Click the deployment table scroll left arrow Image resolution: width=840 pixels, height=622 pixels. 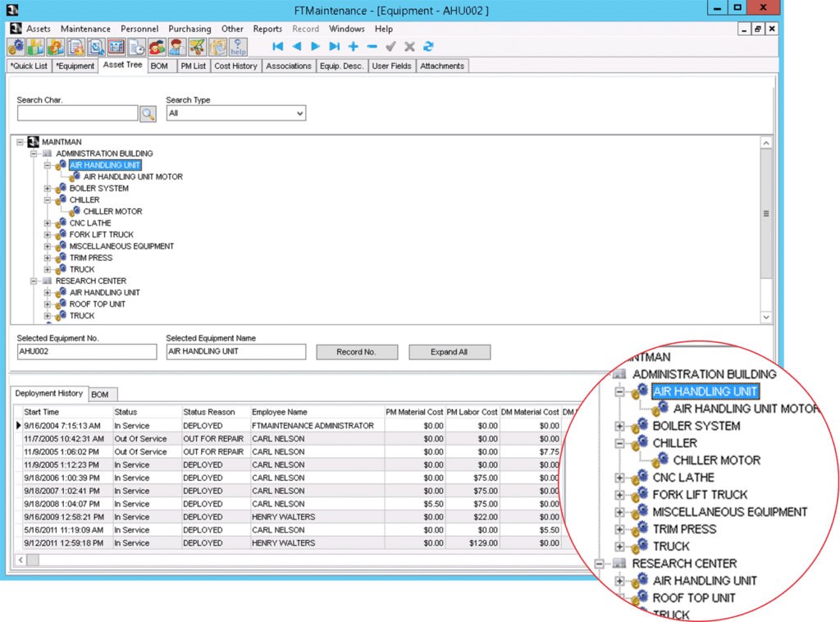21,560
